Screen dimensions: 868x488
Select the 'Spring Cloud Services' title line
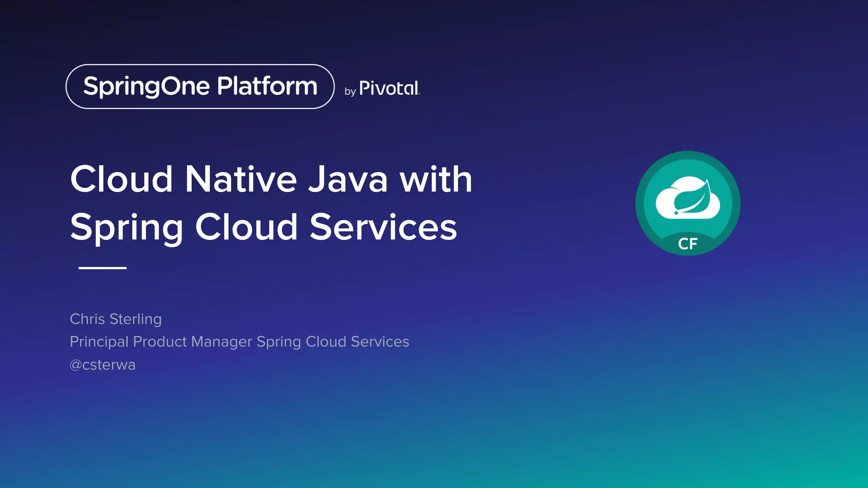pyautogui.click(x=264, y=227)
